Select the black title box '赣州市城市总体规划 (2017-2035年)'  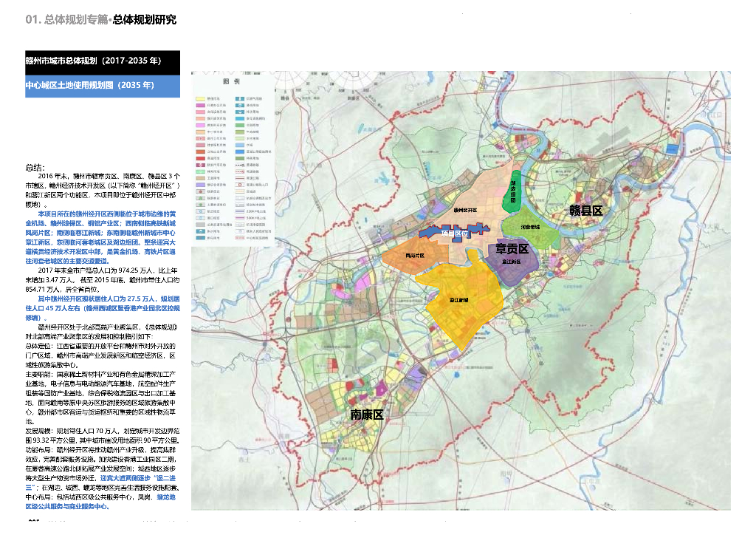coord(103,63)
